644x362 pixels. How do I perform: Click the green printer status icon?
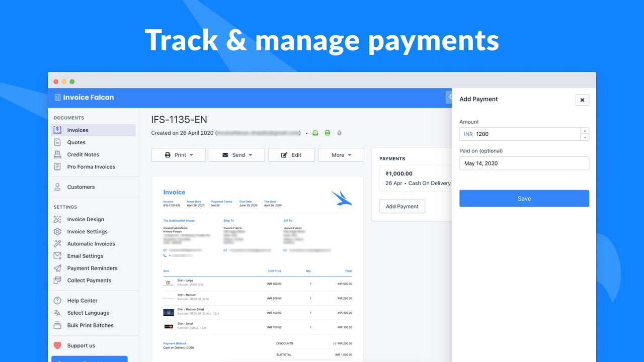pos(327,133)
